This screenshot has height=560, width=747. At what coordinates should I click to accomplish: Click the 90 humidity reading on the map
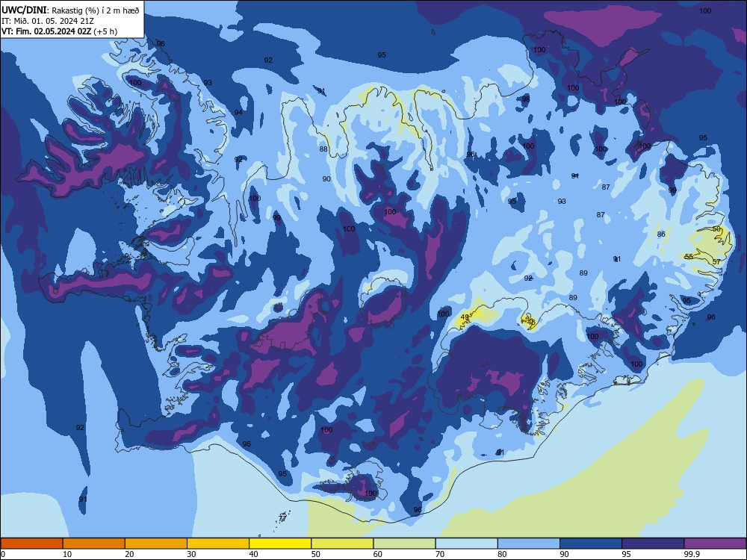[x=326, y=179]
